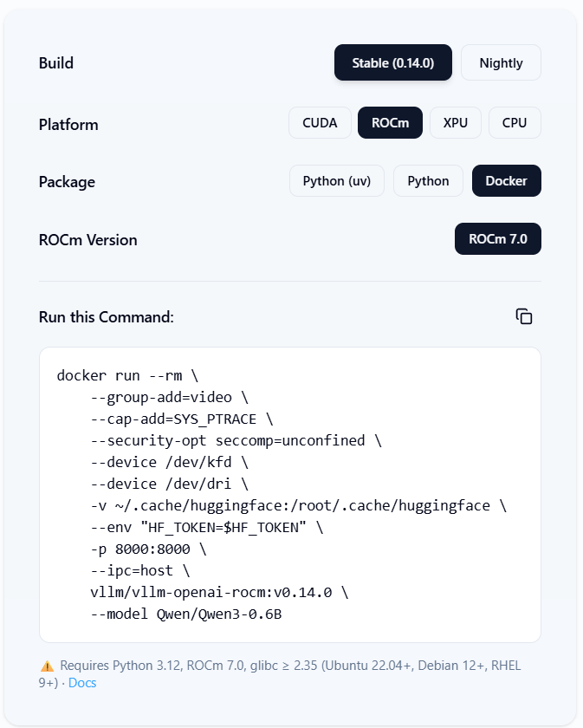The width and height of the screenshot is (583, 728).
Task: Select the ROCm platform
Action: point(390,122)
